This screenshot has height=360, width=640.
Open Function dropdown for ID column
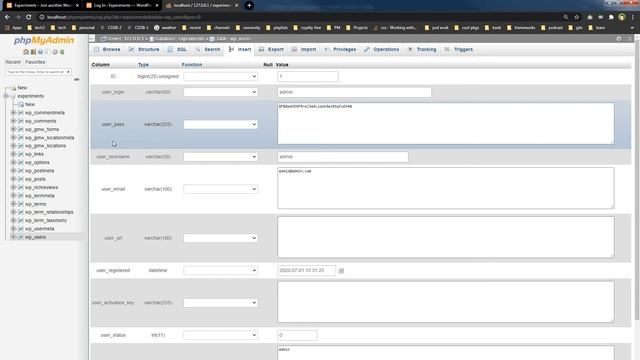(x=220, y=76)
